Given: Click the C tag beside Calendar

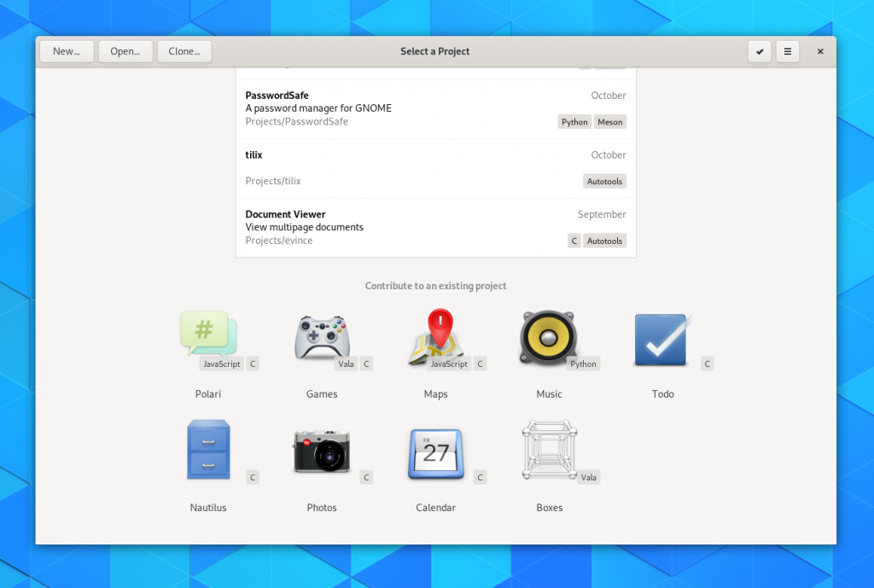Looking at the screenshot, I should coord(480,477).
